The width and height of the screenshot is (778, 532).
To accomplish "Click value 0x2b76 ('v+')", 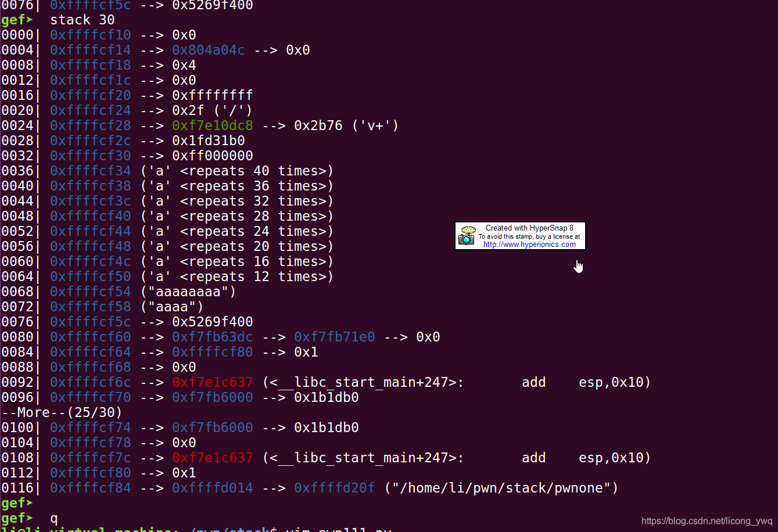I will 347,125.
